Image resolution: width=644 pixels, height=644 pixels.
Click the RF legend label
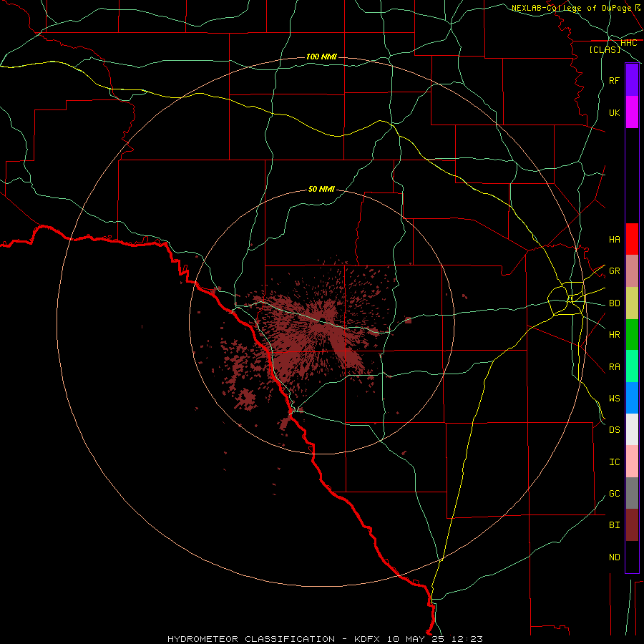(614, 80)
